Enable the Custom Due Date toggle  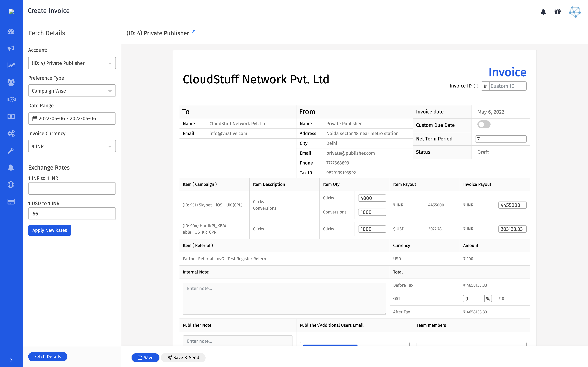point(484,124)
